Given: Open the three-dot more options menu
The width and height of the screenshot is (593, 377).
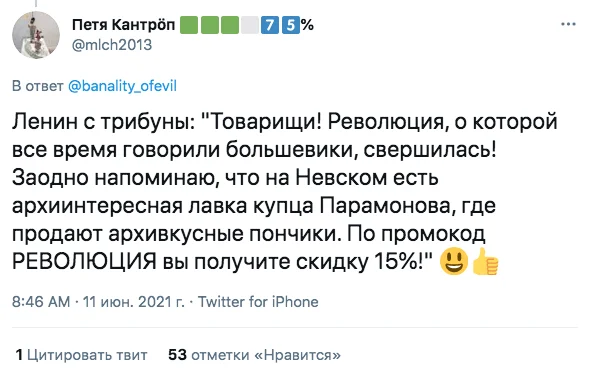Looking at the screenshot, I should (x=568, y=24).
